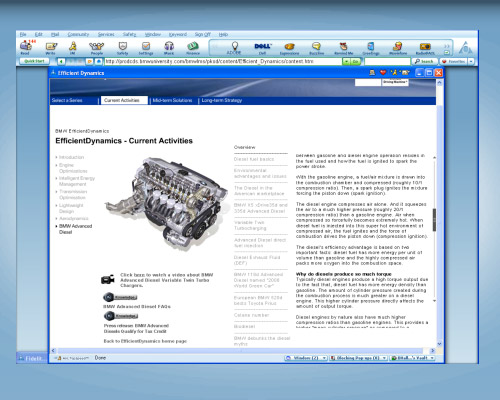
Task: Open Back to EfficientDynamics home page link
Action: coord(145,341)
